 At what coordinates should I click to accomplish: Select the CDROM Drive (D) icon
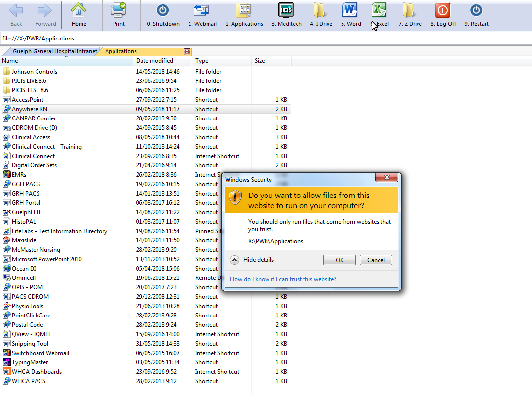6,127
